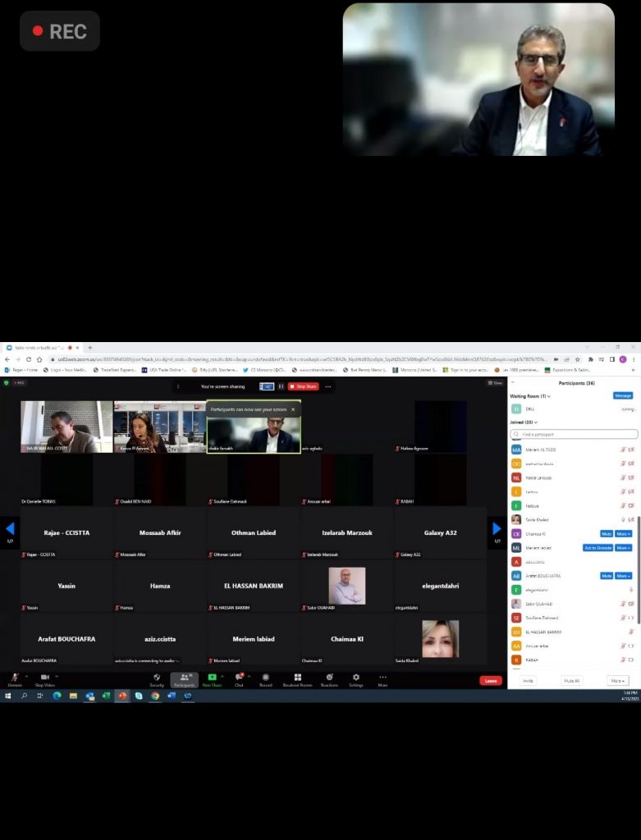Select the Rajae - CCISTTA video tile
This screenshot has height=840, width=641.
(66, 532)
